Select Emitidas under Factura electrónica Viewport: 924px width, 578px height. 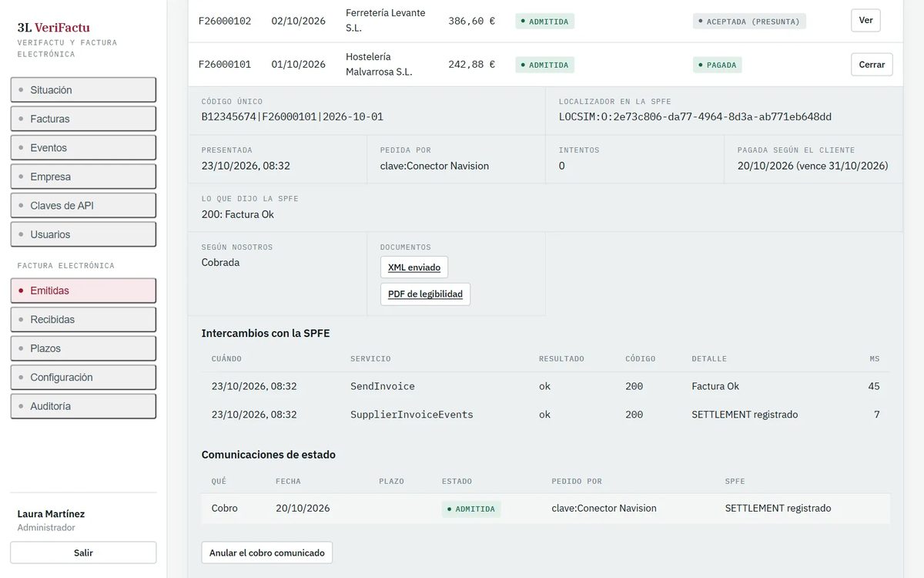pos(83,291)
